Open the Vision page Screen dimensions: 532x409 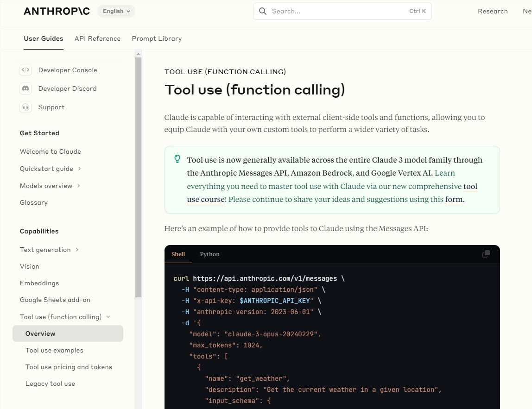click(x=30, y=266)
